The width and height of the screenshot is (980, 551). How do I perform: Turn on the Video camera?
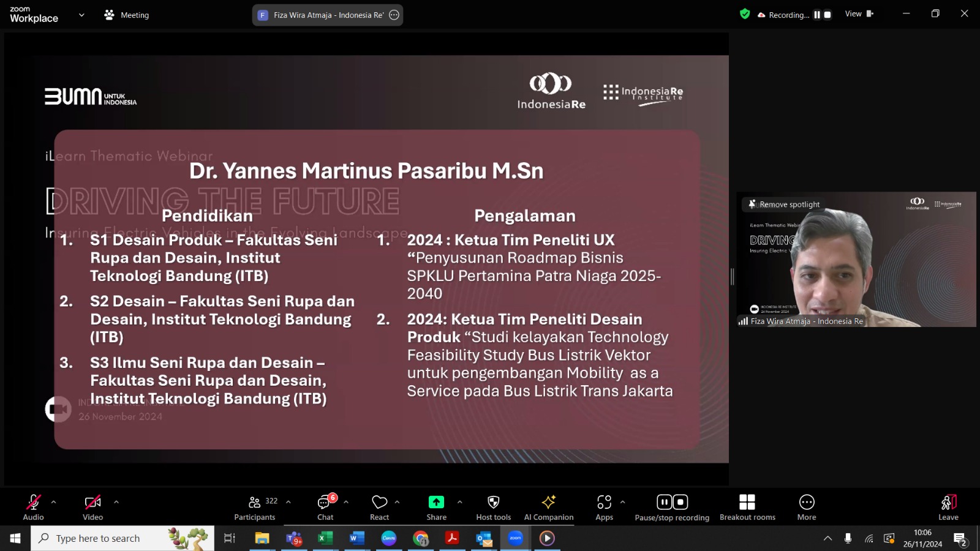click(92, 508)
